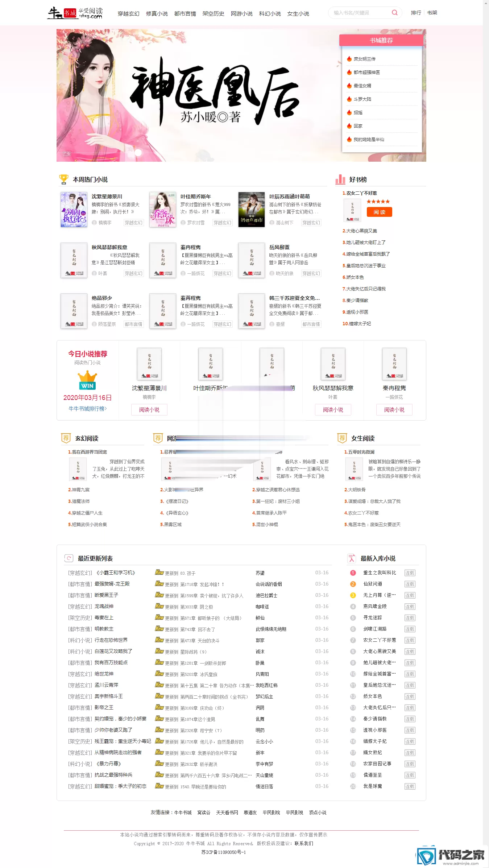Open 最佳女婿 in 书城推荐
This screenshot has height=868, width=489.
point(362,86)
